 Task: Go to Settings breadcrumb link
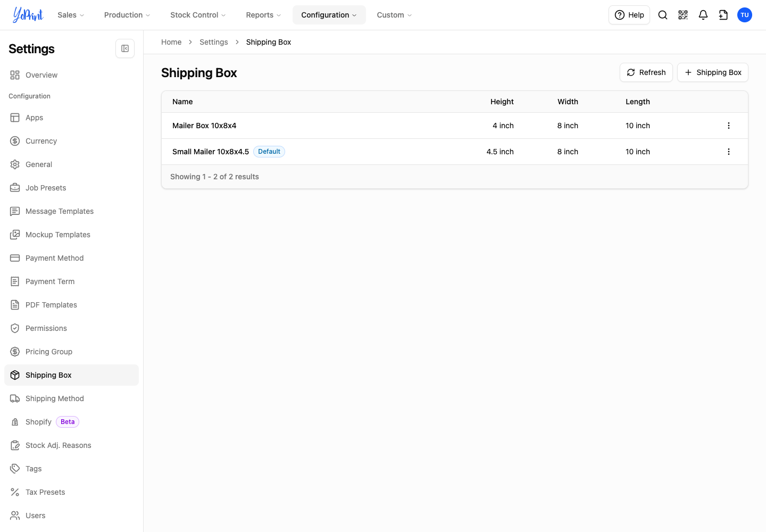pyautogui.click(x=214, y=42)
